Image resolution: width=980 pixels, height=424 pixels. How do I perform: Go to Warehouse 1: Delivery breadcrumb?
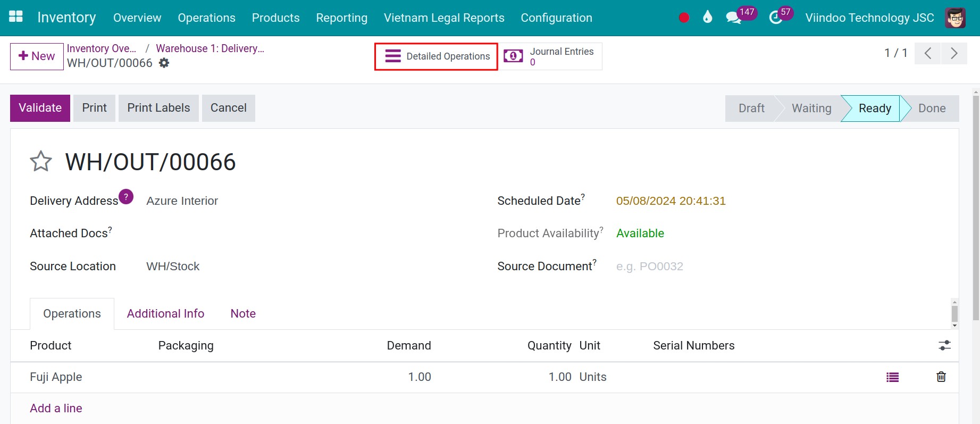click(210, 48)
